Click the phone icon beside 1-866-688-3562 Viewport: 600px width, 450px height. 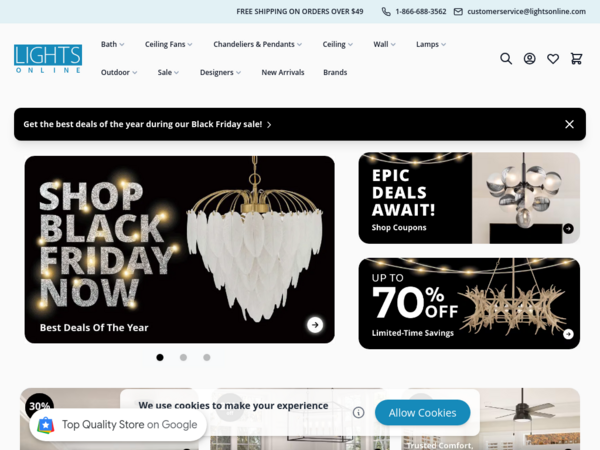pyautogui.click(x=386, y=12)
